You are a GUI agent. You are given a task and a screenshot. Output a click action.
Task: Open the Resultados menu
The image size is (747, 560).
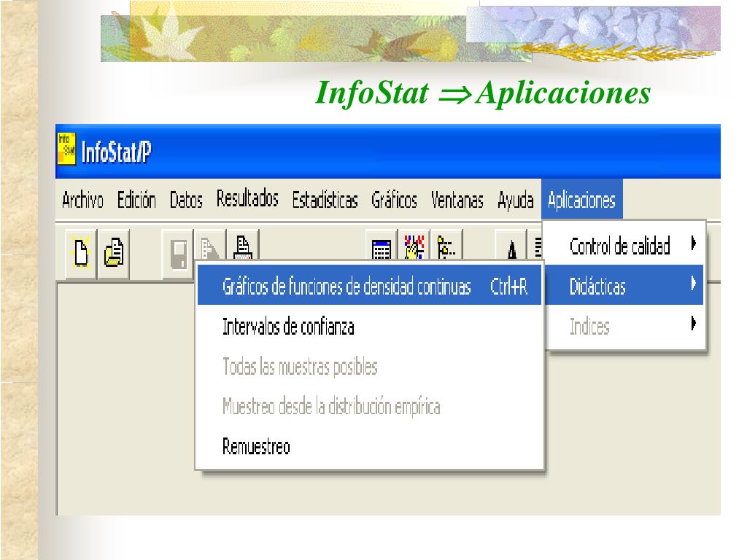point(247,198)
